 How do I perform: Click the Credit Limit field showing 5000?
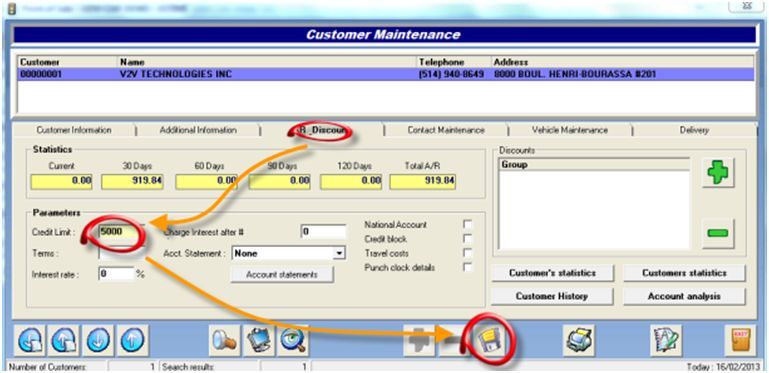click(121, 231)
